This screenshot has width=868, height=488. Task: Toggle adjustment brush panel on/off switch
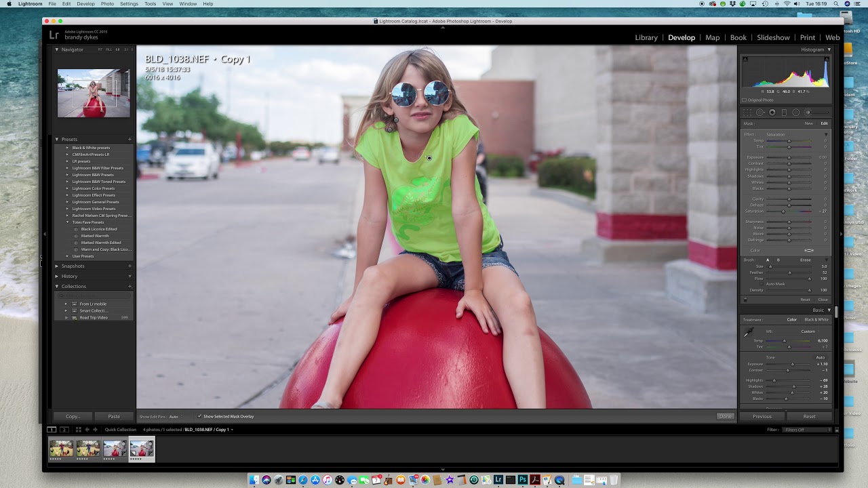click(x=745, y=300)
